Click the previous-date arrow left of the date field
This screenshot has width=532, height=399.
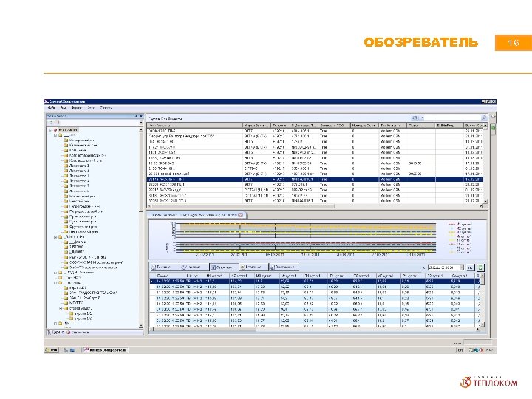(x=424, y=267)
